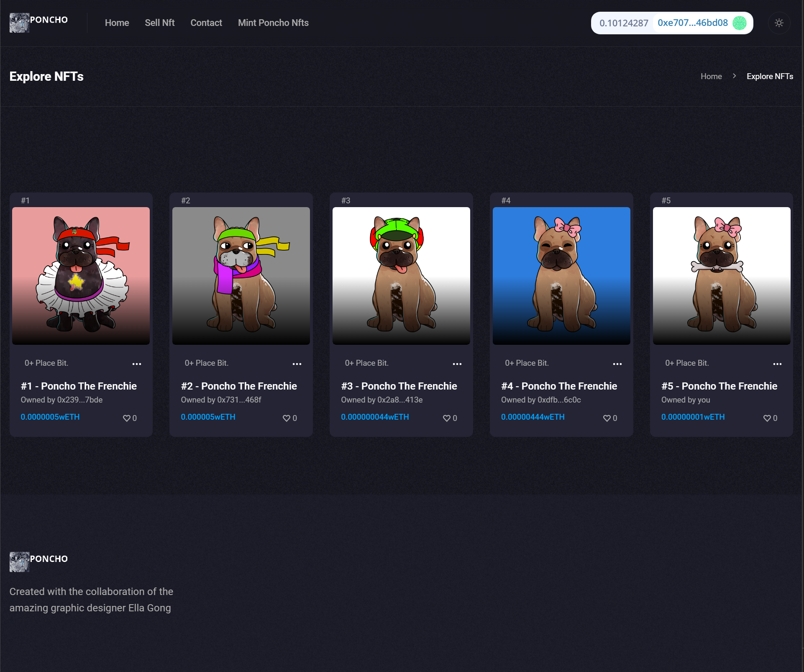Open the Sell Nft page
804x672 pixels.
[159, 23]
